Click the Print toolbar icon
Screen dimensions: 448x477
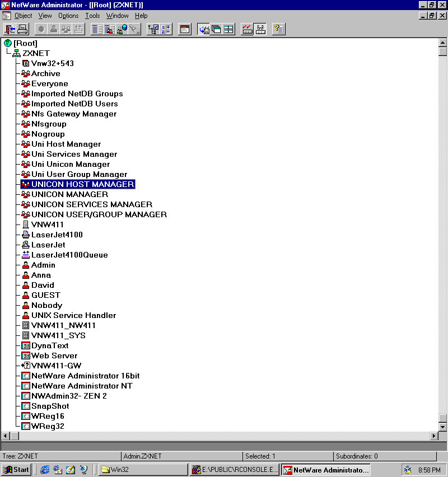22,29
